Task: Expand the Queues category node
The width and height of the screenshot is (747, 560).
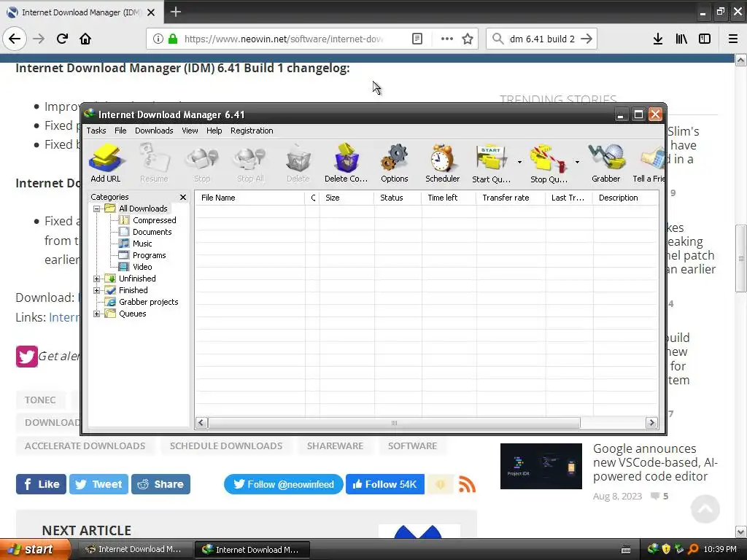Action: [97, 314]
